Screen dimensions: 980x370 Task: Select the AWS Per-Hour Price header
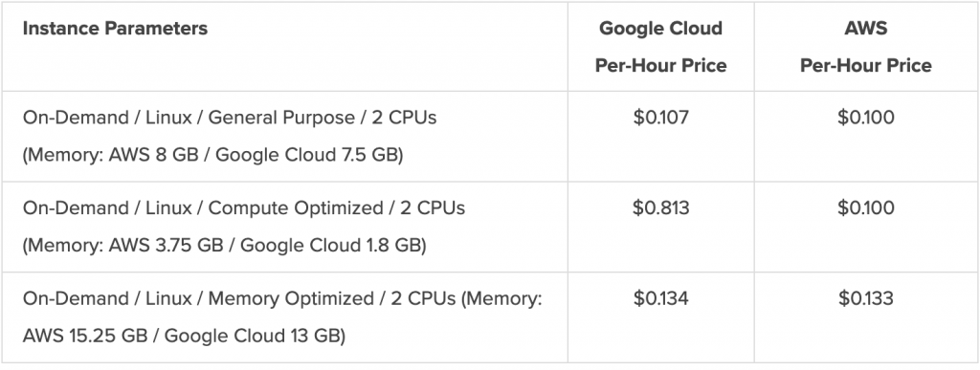point(865,47)
